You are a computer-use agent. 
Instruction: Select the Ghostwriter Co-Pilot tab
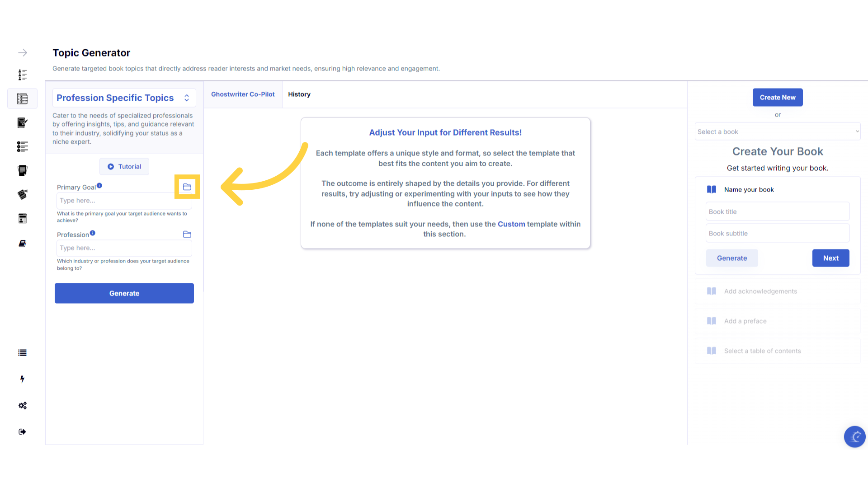point(243,94)
